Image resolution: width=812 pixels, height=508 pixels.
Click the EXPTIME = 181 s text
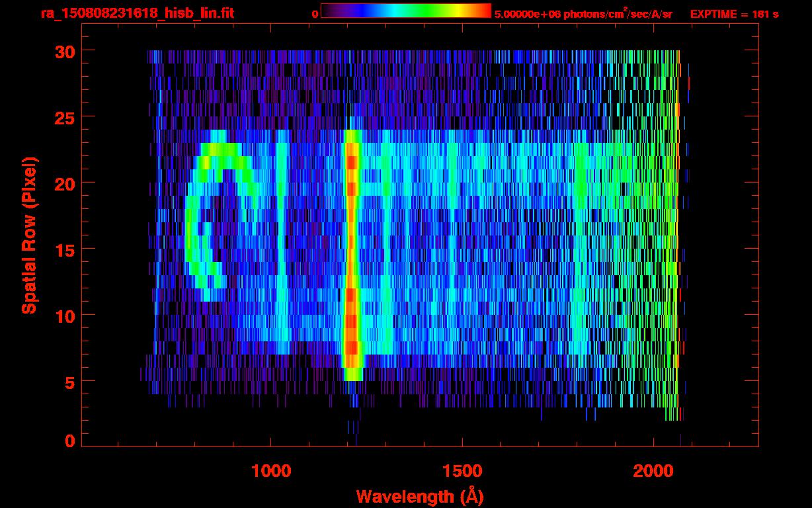pos(734,14)
